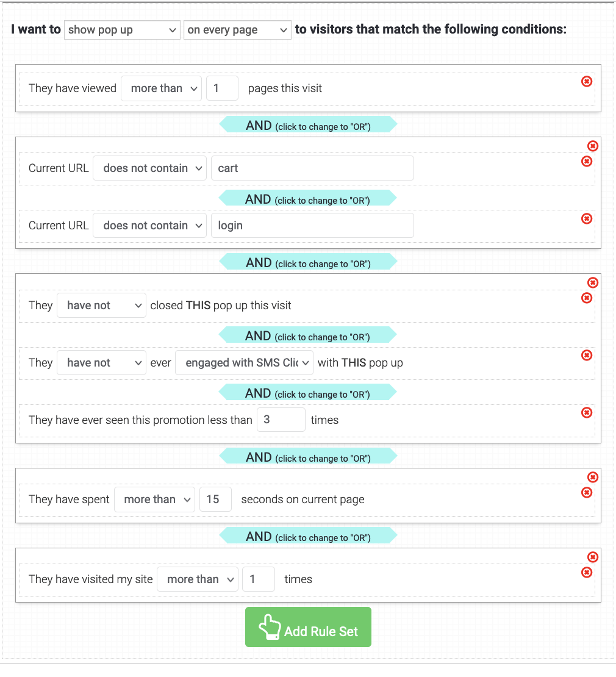Toggle the AND above the visited site rule
Viewport: 616px width, 677px height.
[308, 536]
